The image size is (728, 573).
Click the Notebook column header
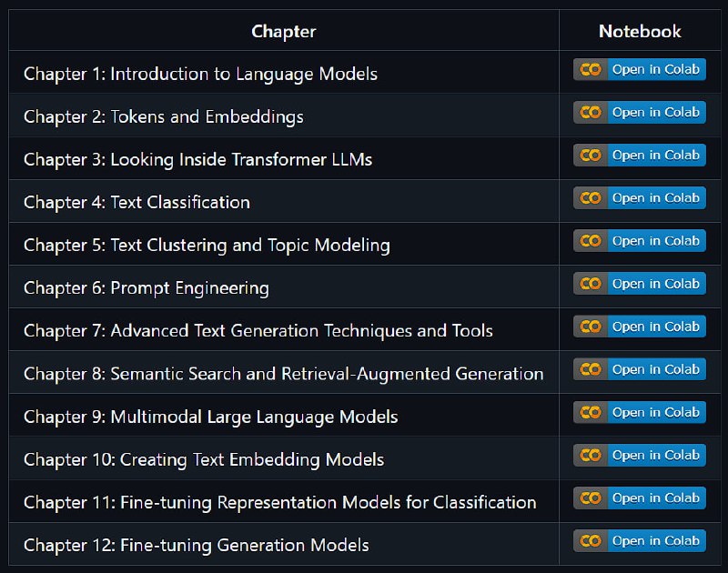click(640, 32)
